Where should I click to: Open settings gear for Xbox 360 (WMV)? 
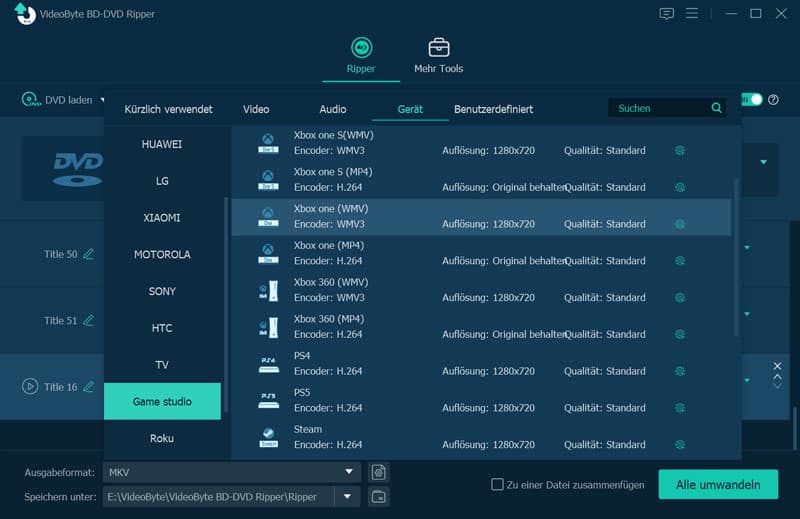click(x=680, y=298)
